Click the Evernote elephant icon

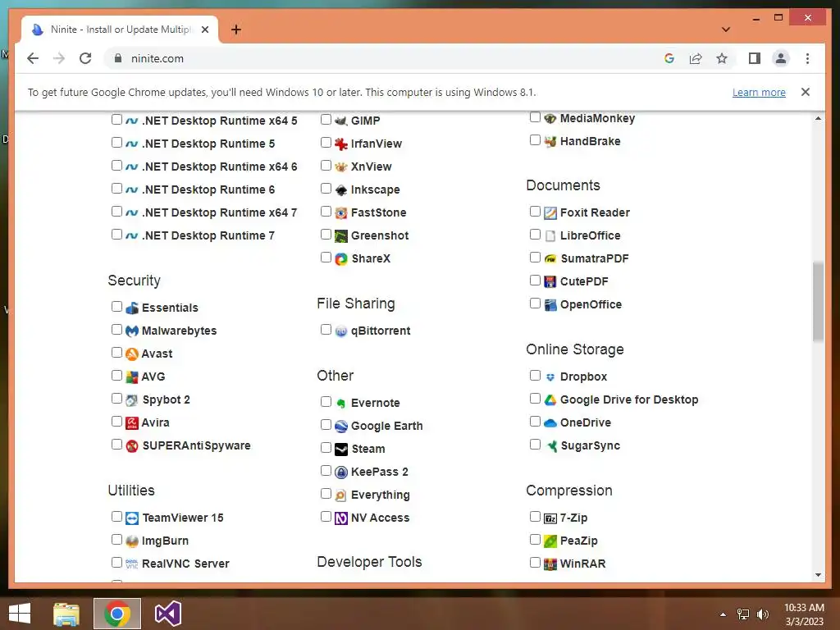tap(340, 403)
